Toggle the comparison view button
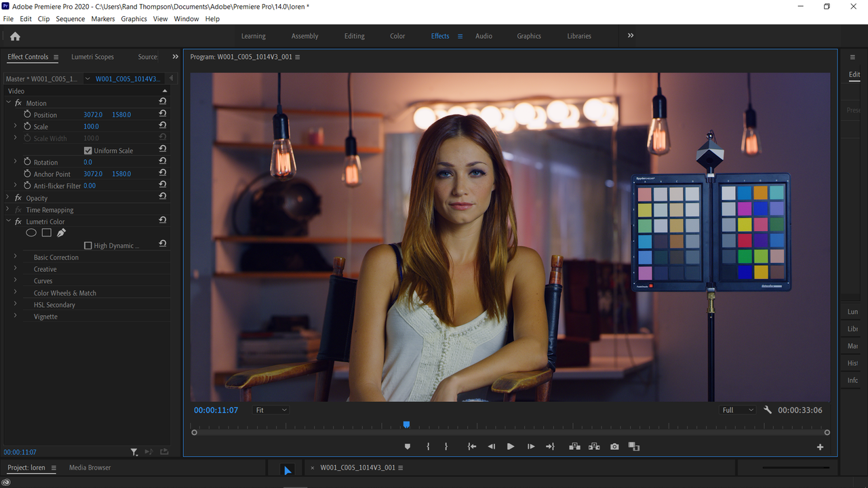This screenshot has width=868, height=488. (634, 447)
